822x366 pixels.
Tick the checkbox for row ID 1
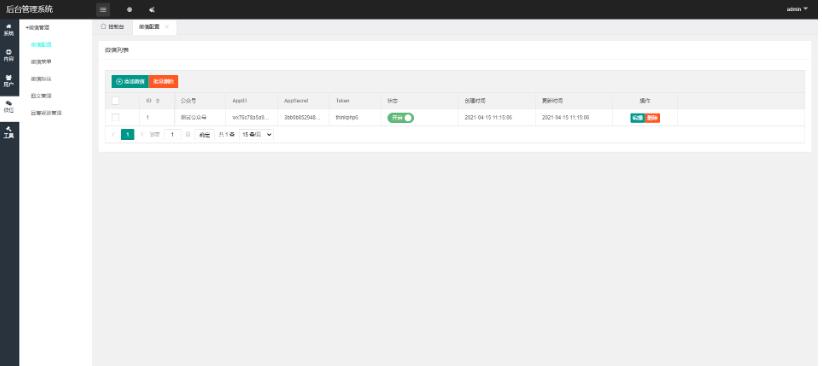tap(115, 117)
